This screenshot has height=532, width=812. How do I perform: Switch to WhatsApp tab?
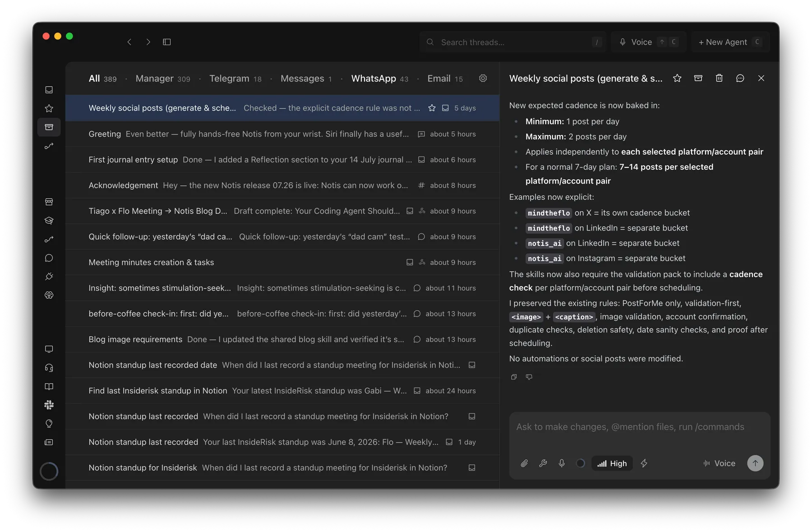380,79
